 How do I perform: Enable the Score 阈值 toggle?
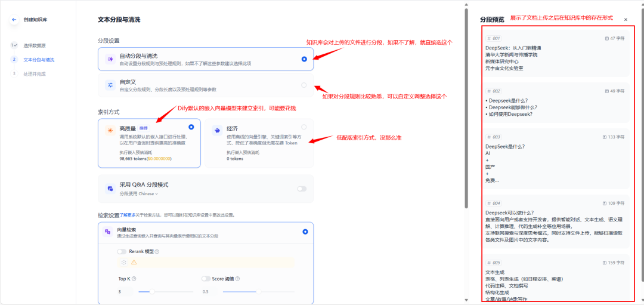pyautogui.click(x=206, y=279)
